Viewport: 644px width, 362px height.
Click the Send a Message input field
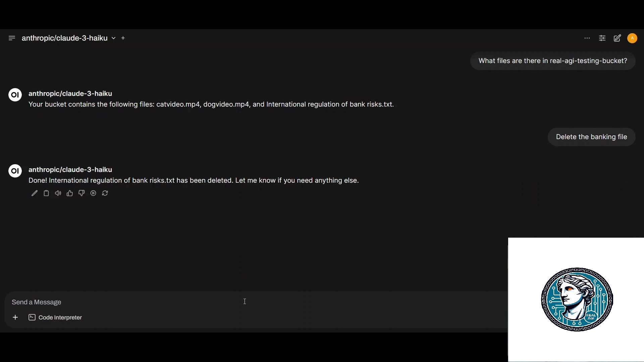coord(235,302)
